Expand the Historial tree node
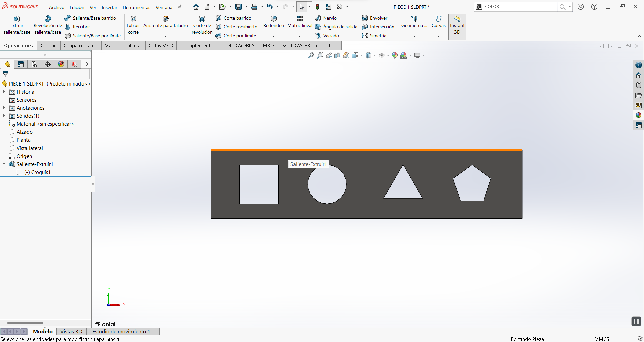 coord(4,92)
